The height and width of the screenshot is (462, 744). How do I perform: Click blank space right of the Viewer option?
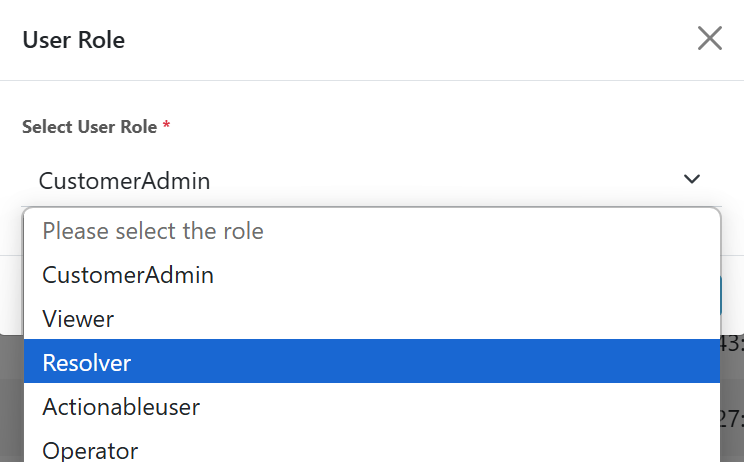450,319
